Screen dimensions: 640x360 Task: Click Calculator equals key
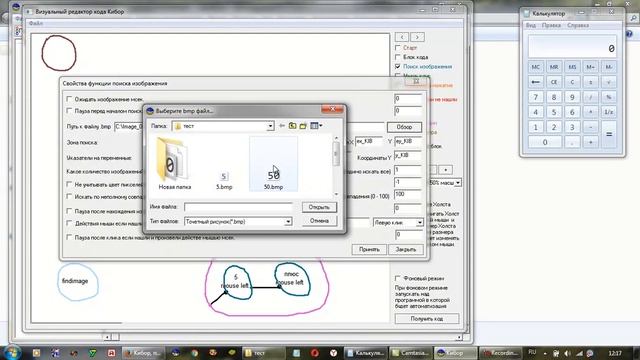[609, 134]
